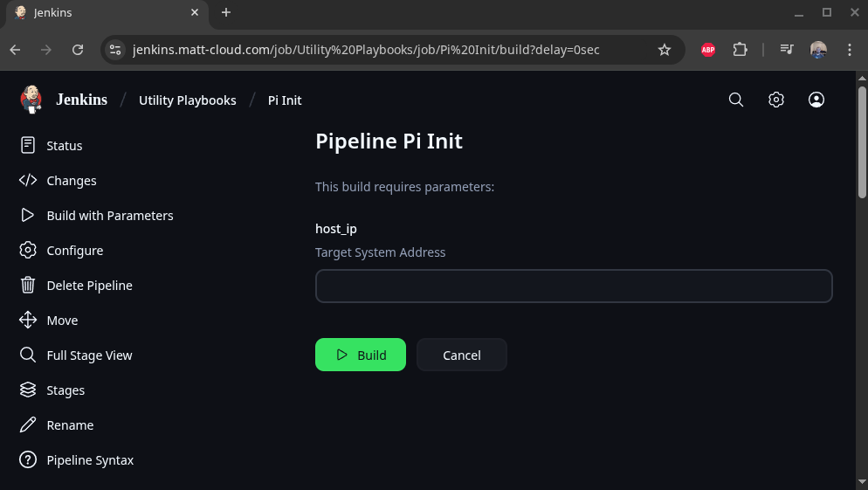Screen dimensions: 868x490
Task: Open the user account icon in header
Action: tap(816, 100)
